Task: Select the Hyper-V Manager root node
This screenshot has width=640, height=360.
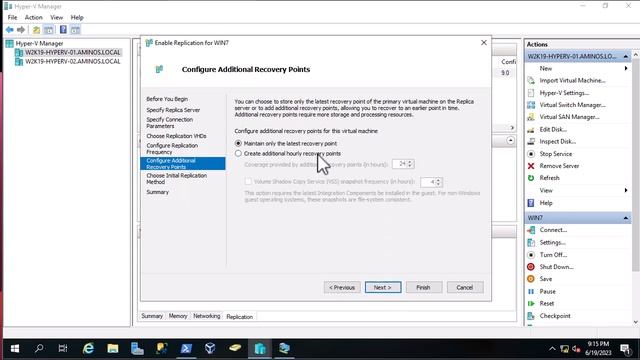Action: pos(39,43)
